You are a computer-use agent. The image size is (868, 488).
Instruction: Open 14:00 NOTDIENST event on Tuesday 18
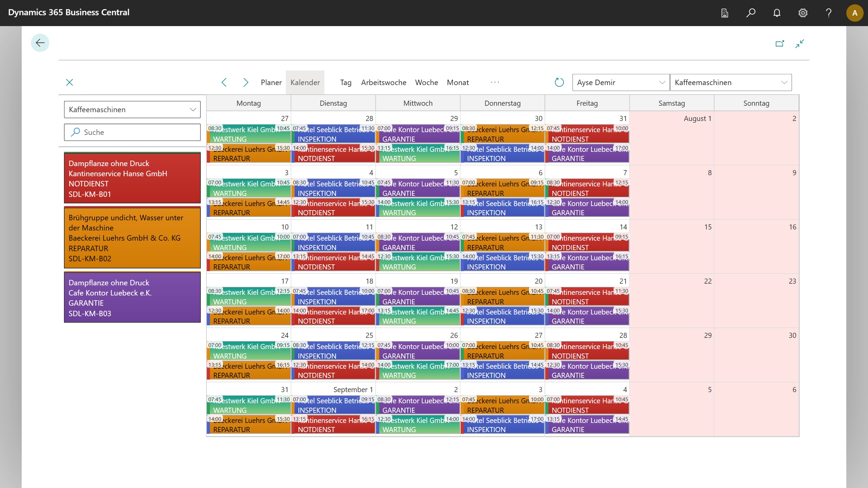(333, 316)
